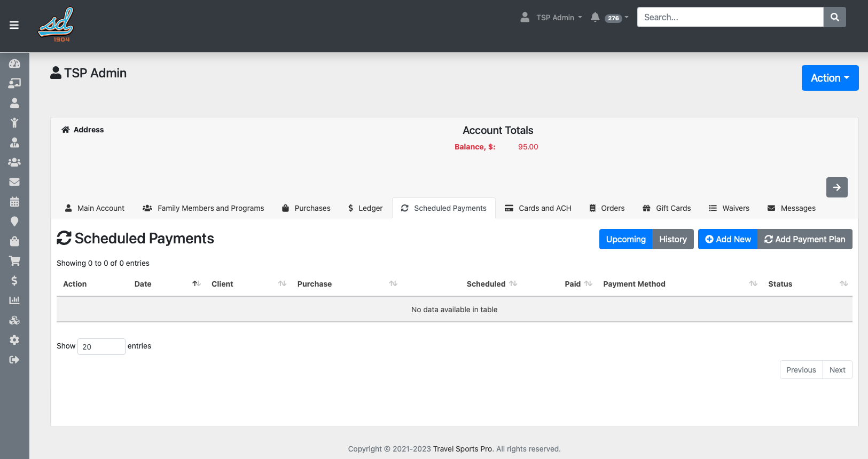Click 'No data available in table' text
This screenshot has width=868, height=459.
pyautogui.click(x=455, y=310)
